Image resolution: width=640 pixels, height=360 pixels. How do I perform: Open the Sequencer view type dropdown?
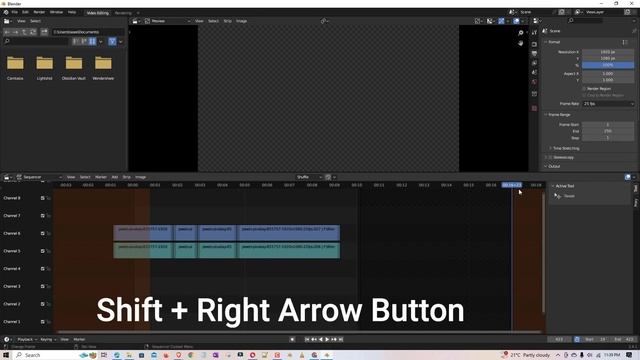point(39,177)
